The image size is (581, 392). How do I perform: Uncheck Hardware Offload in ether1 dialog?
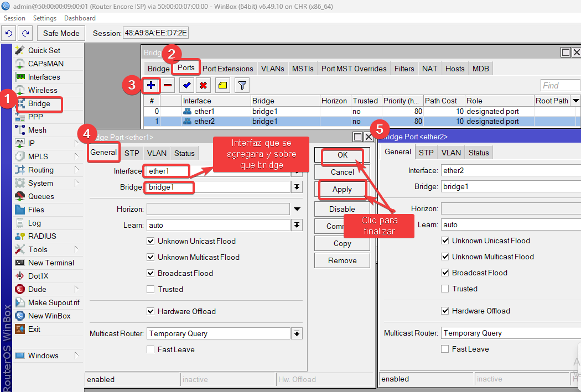pos(151,311)
